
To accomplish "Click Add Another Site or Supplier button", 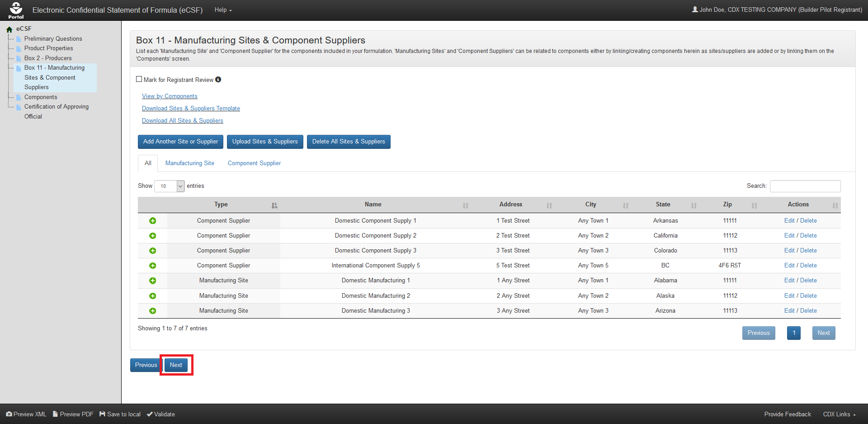I will [x=180, y=142].
